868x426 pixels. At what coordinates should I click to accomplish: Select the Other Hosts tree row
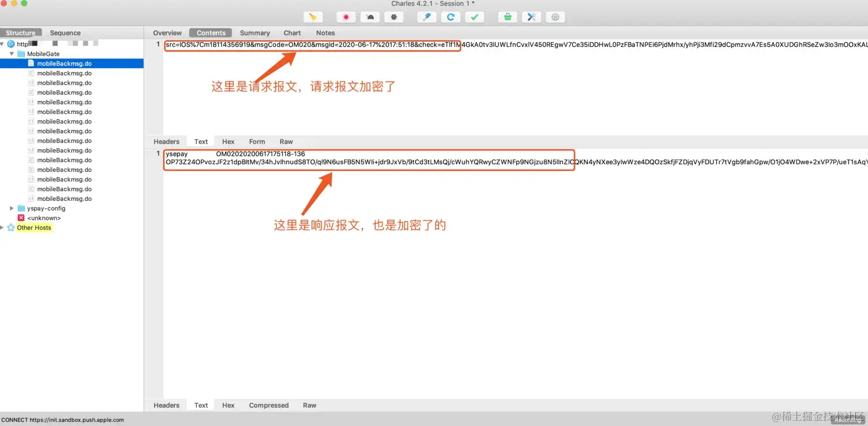click(72, 228)
